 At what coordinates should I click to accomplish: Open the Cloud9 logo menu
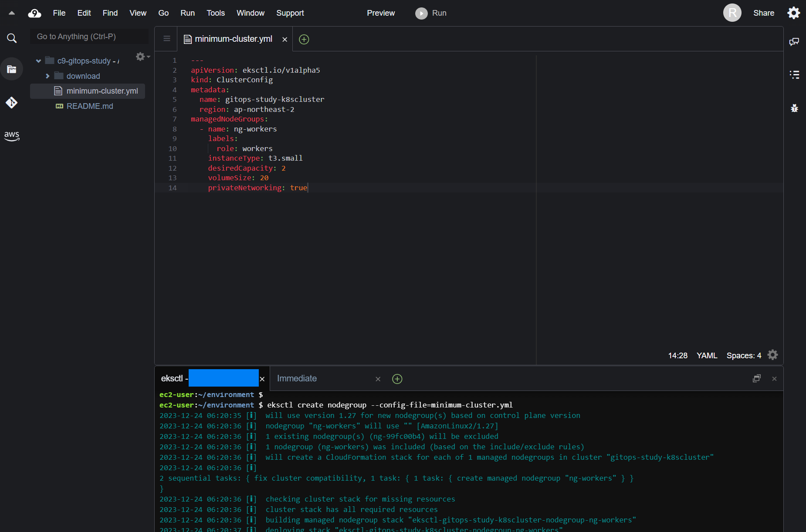pos(34,13)
